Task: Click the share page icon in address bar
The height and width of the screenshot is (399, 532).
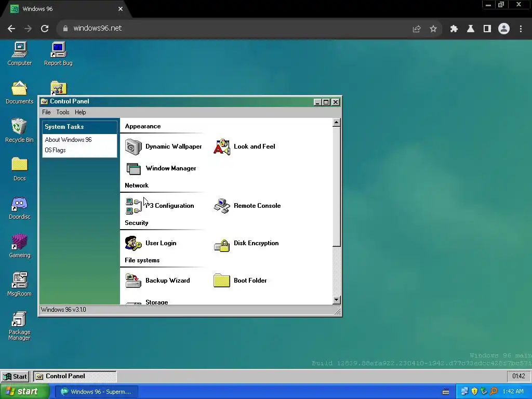Action: tap(416, 29)
